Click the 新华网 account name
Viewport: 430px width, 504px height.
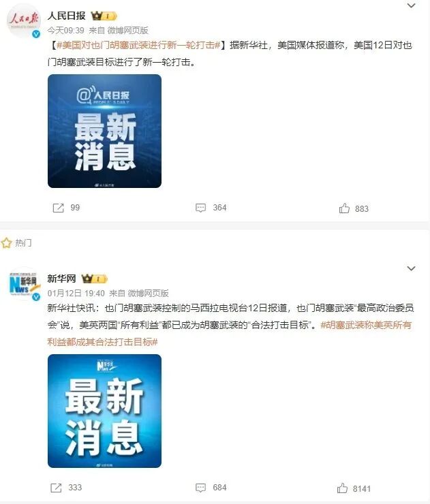[x=61, y=279]
